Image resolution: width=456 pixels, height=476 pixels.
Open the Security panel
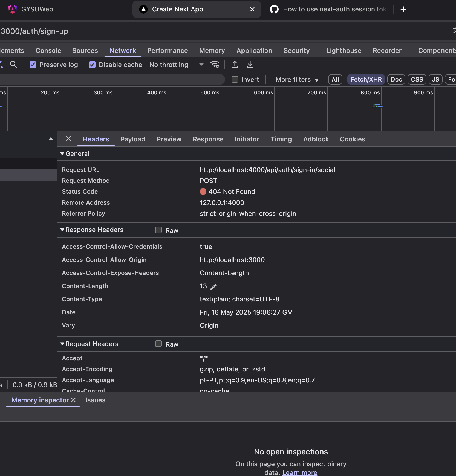(x=296, y=51)
